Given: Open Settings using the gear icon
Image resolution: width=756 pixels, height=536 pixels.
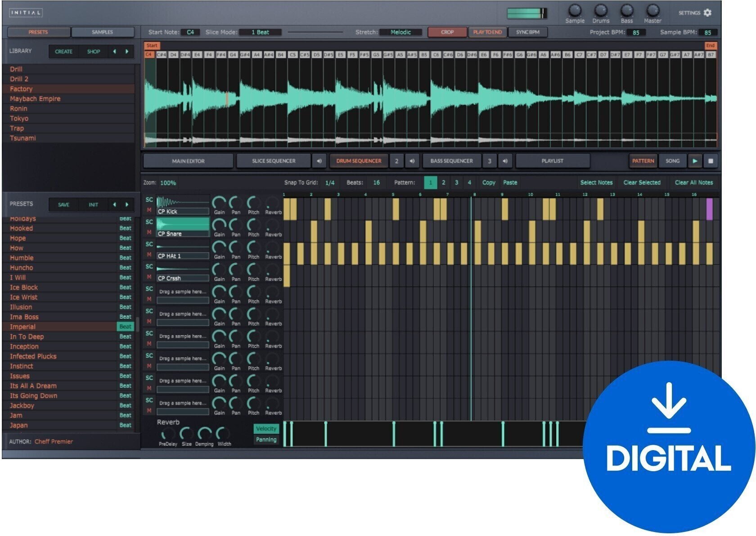Looking at the screenshot, I should click(x=708, y=13).
